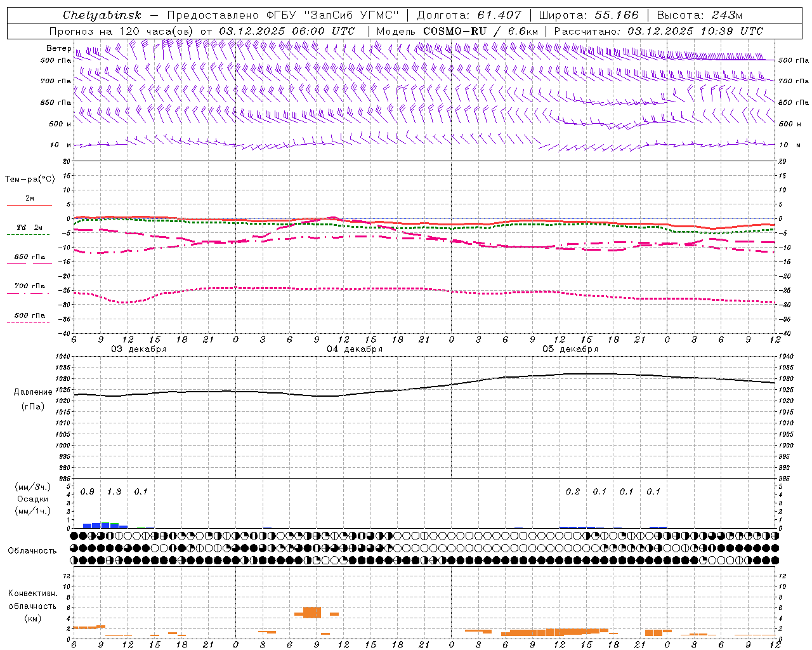Click the '0.9' precipitation amount value

tap(88, 492)
